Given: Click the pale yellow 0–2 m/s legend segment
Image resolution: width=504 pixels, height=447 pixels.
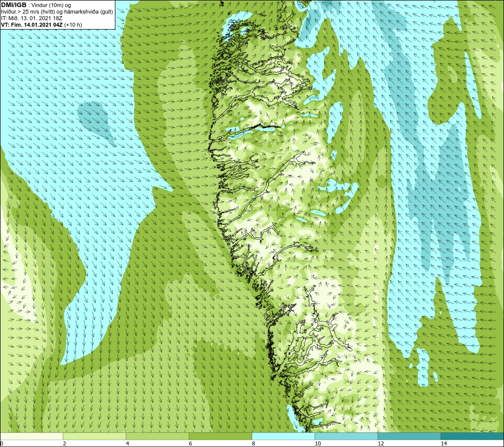Looking at the screenshot, I should click(31, 436).
